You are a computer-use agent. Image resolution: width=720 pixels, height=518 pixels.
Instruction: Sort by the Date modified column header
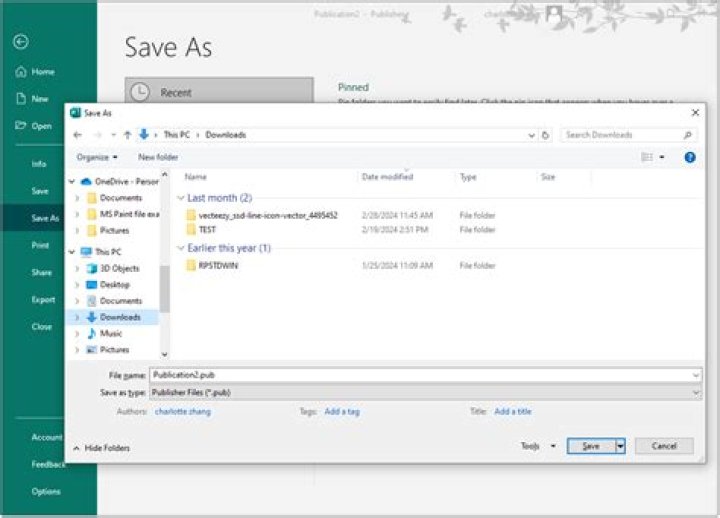(x=388, y=177)
